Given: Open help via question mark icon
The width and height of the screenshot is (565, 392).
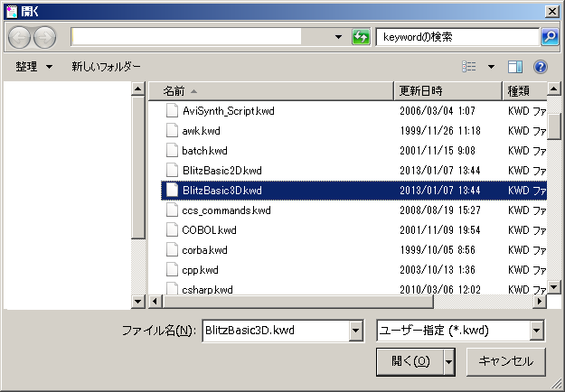Looking at the screenshot, I should [541, 67].
